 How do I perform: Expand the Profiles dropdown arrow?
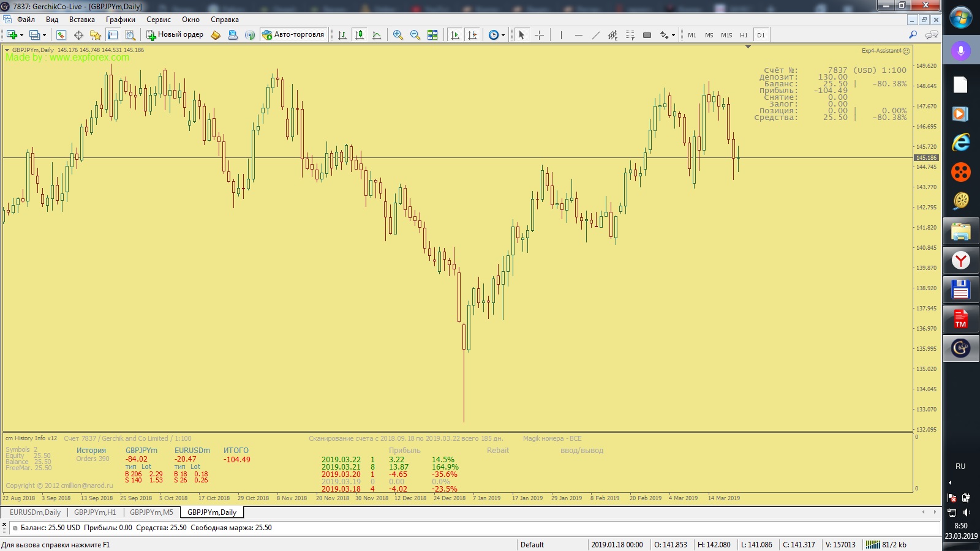(45, 35)
